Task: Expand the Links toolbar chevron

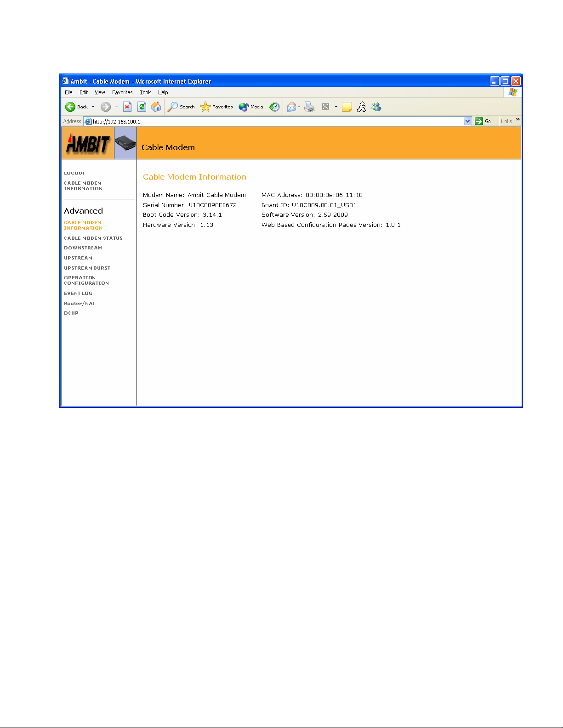Action: pos(518,119)
